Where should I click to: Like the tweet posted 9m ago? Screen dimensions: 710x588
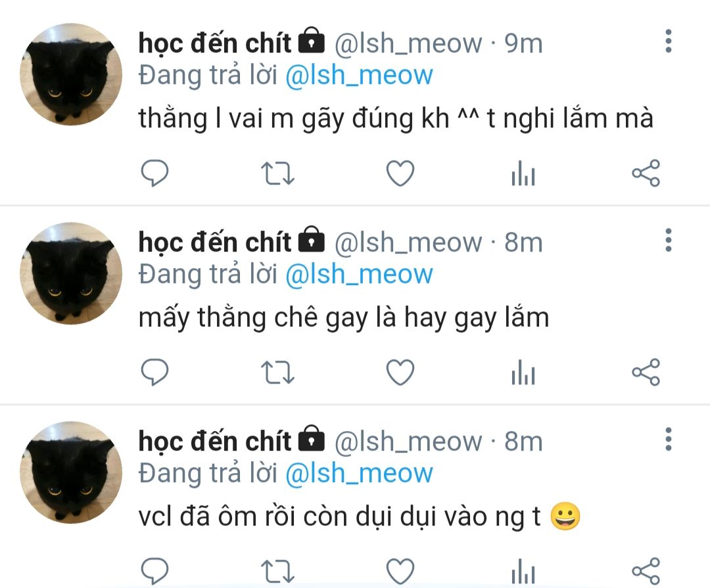click(x=400, y=173)
